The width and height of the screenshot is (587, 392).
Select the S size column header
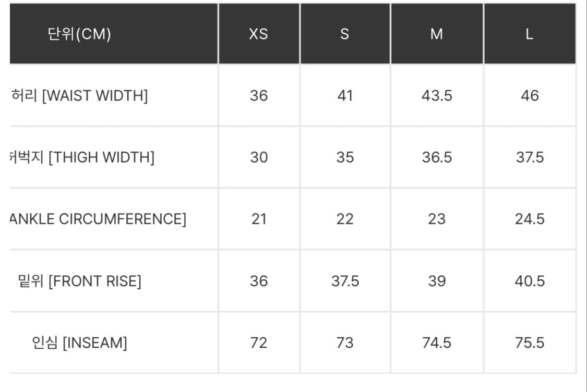tap(344, 34)
